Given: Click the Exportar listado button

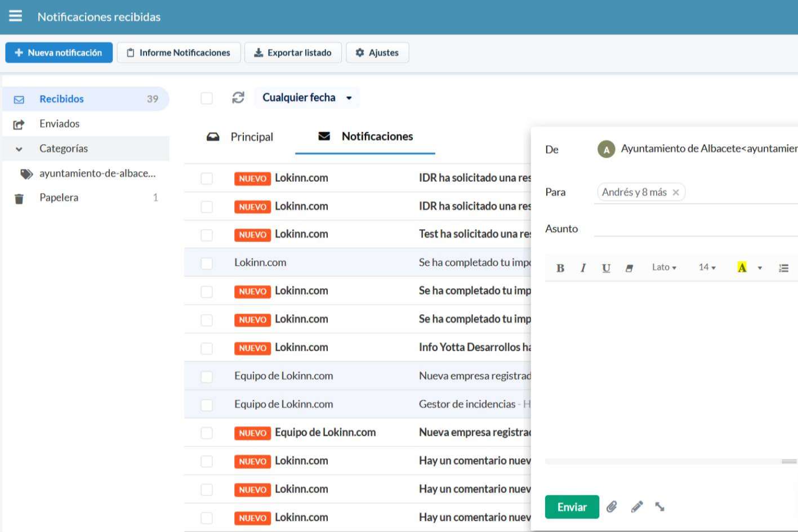Looking at the screenshot, I should tap(293, 53).
